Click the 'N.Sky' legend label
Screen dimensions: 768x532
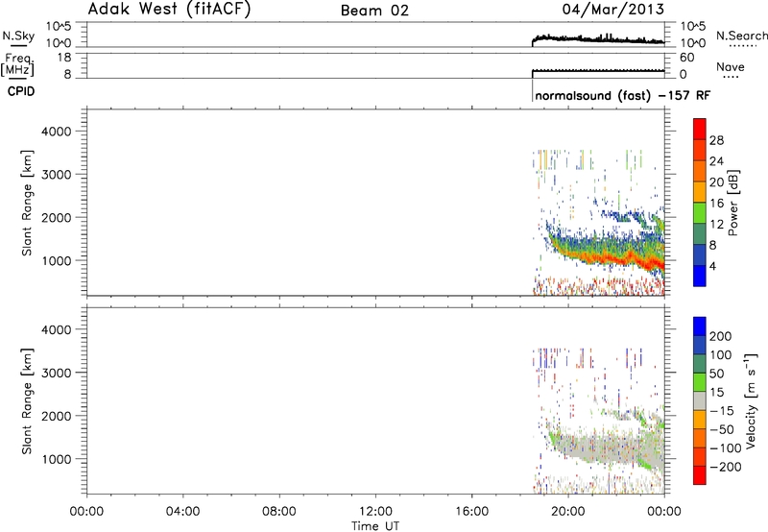[18, 36]
